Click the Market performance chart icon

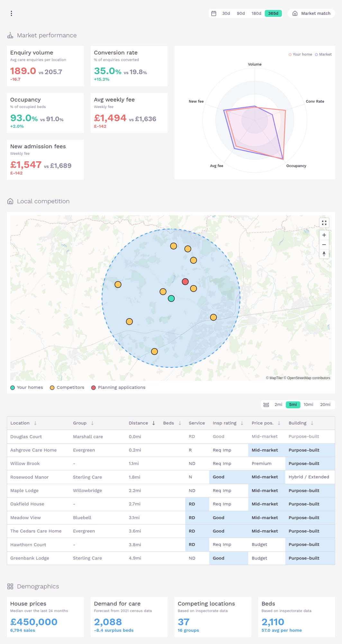click(x=10, y=35)
